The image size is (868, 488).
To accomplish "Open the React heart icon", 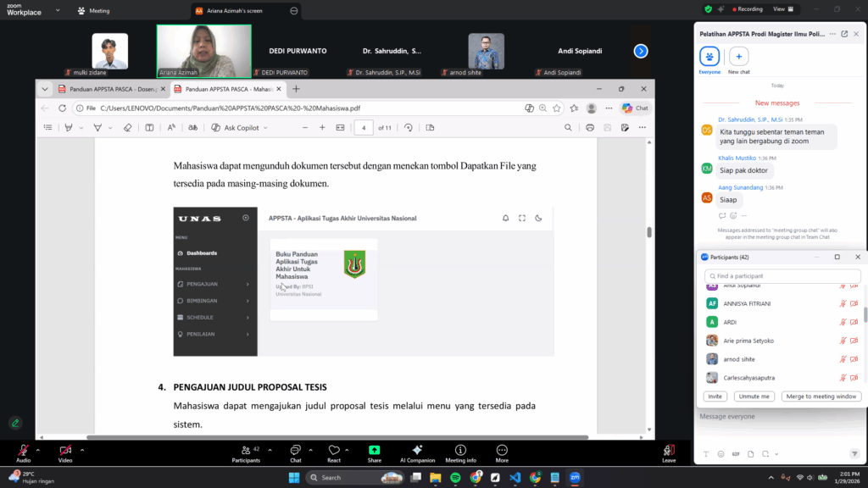I will (334, 450).
